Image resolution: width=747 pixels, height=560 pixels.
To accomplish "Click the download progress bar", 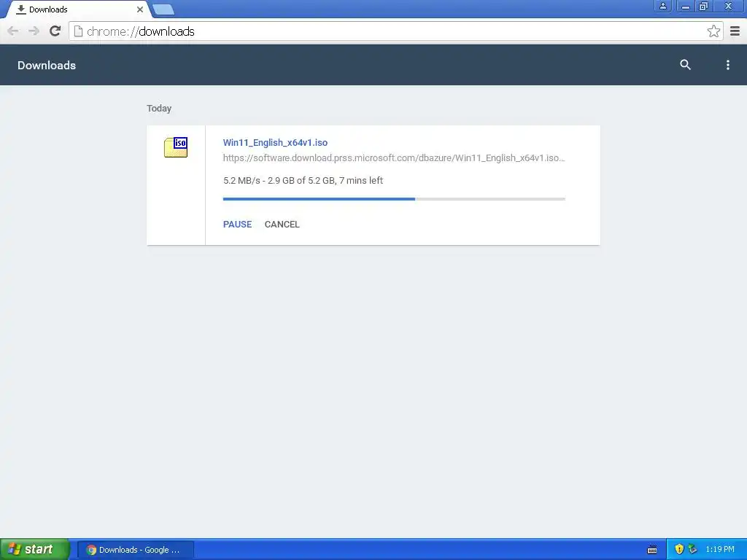I will click(394, 199).
